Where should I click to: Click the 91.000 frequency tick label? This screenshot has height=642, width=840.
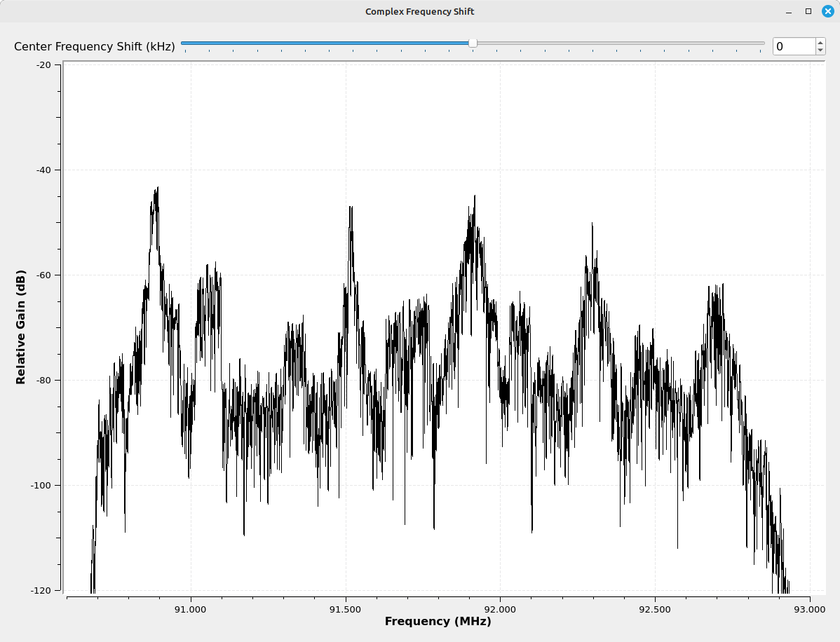pos(191,609)
